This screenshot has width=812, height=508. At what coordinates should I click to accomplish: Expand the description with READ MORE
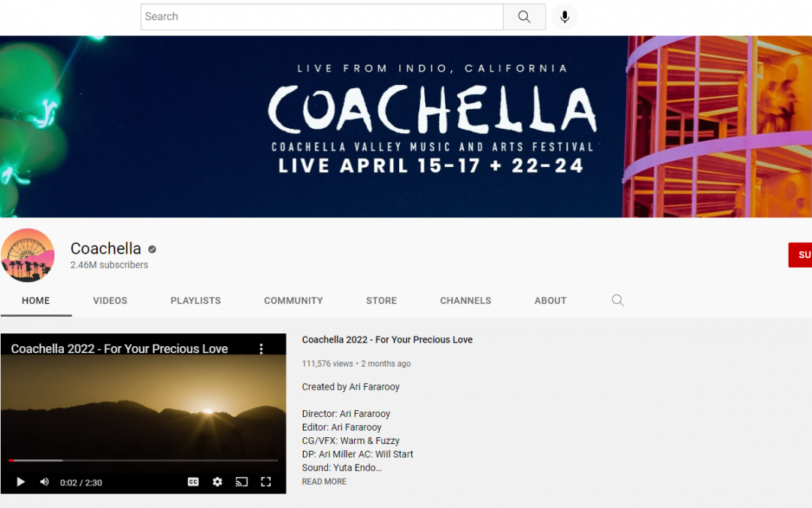[323, 481]
